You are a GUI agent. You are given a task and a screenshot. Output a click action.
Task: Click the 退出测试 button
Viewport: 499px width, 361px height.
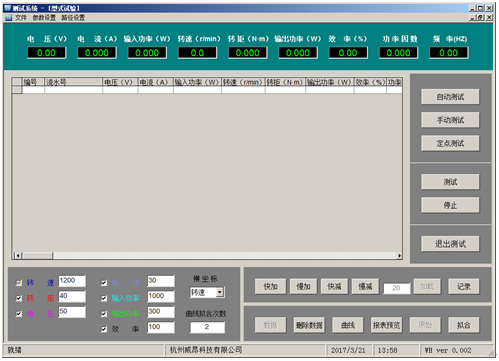pos(450,244)
